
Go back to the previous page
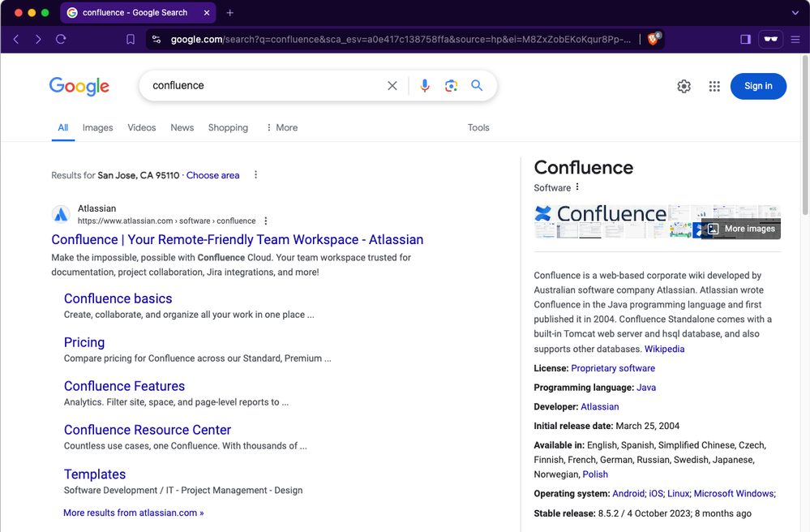pos(16,39)
